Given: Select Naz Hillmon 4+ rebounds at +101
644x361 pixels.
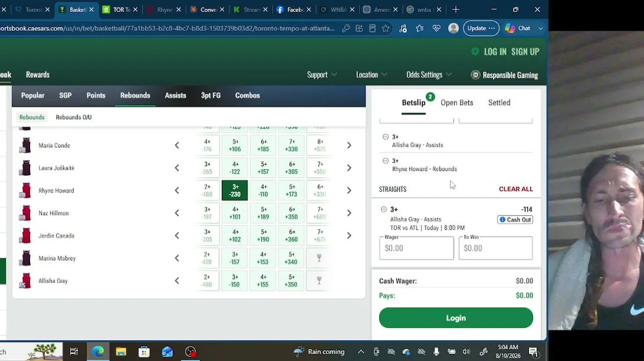Looking at the screenshot, I should point(235,213).
